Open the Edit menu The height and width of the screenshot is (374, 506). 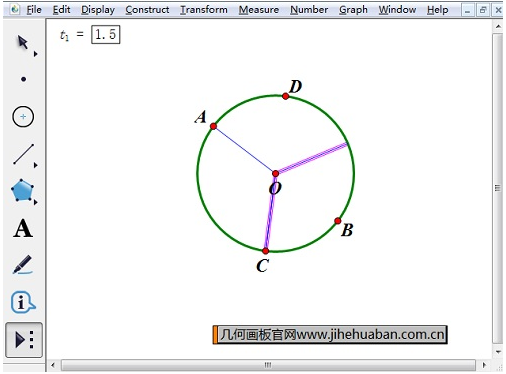click(62, 10)
